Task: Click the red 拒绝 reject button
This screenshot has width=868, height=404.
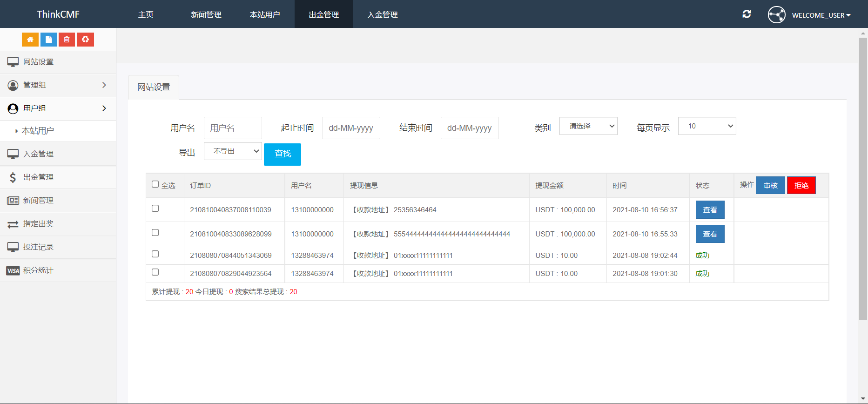Action: coord(801,185)
